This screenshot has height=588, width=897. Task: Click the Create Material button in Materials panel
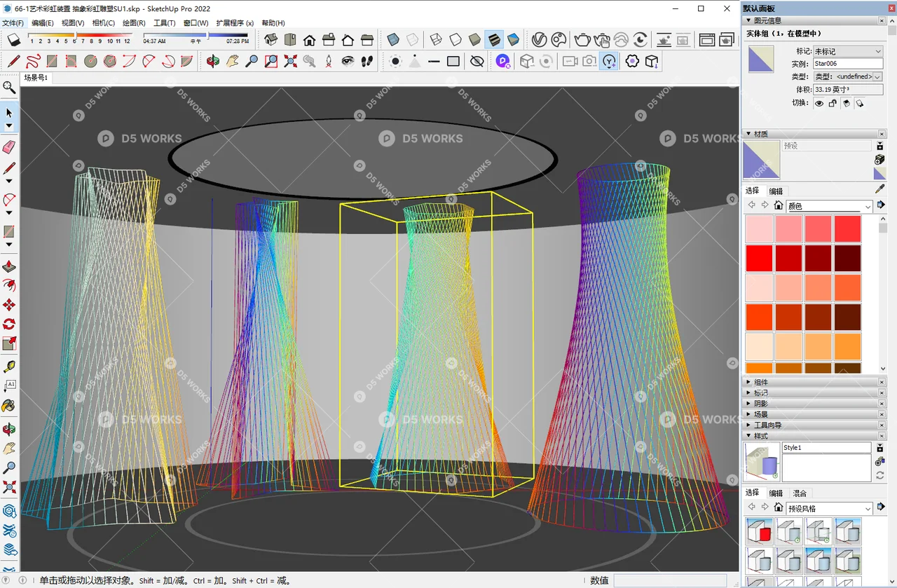(x=879, y=158)
